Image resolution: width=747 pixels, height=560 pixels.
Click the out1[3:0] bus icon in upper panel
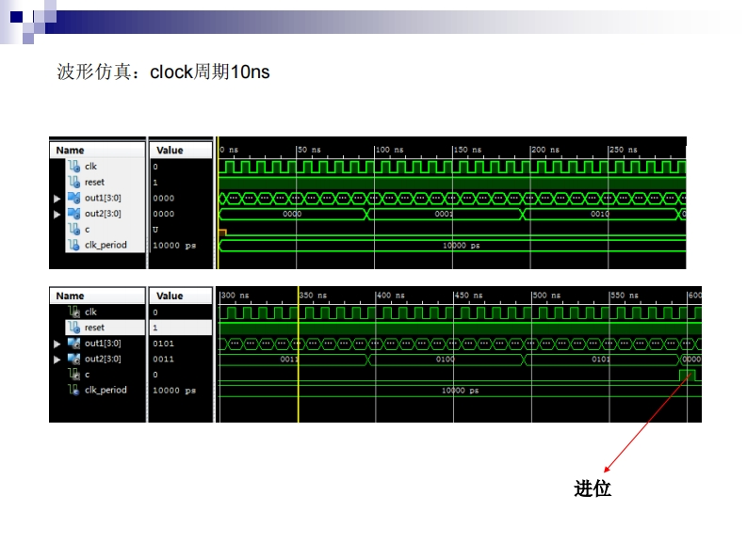tap(73, 199)
